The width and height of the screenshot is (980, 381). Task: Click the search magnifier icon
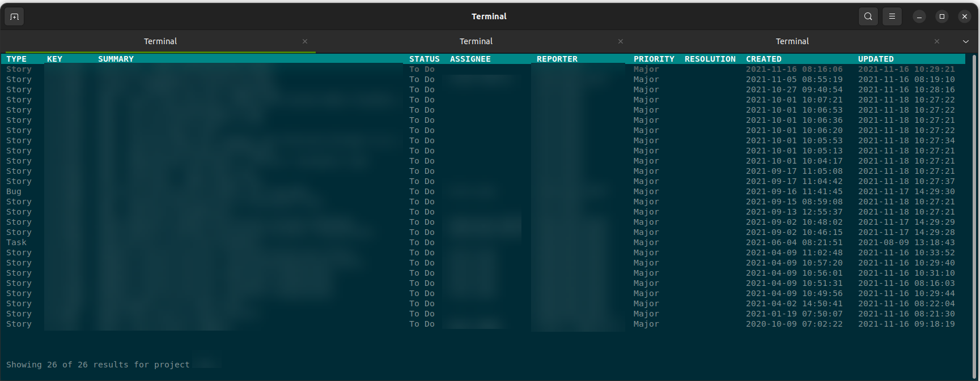coord(868,16)
